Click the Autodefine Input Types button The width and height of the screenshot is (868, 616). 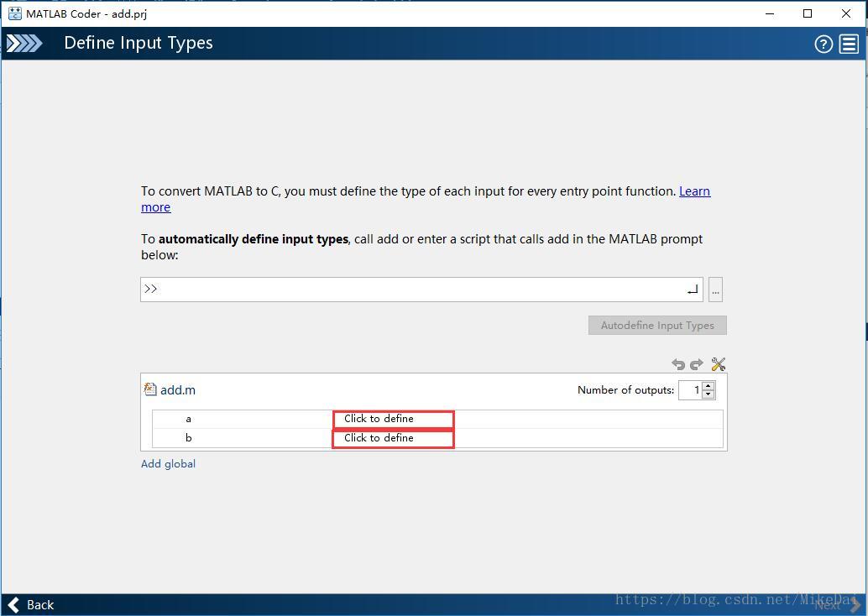(x=657, y=326)
